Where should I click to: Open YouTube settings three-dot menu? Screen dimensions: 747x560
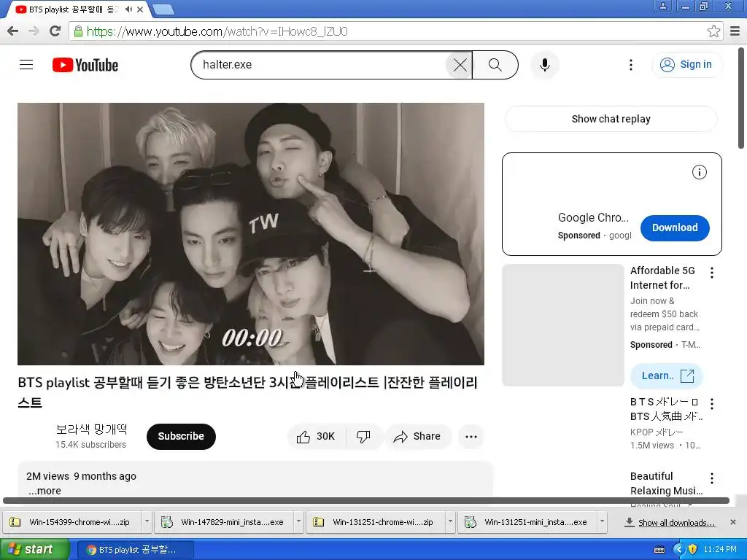pyautogui.click(x=631, y=65)
